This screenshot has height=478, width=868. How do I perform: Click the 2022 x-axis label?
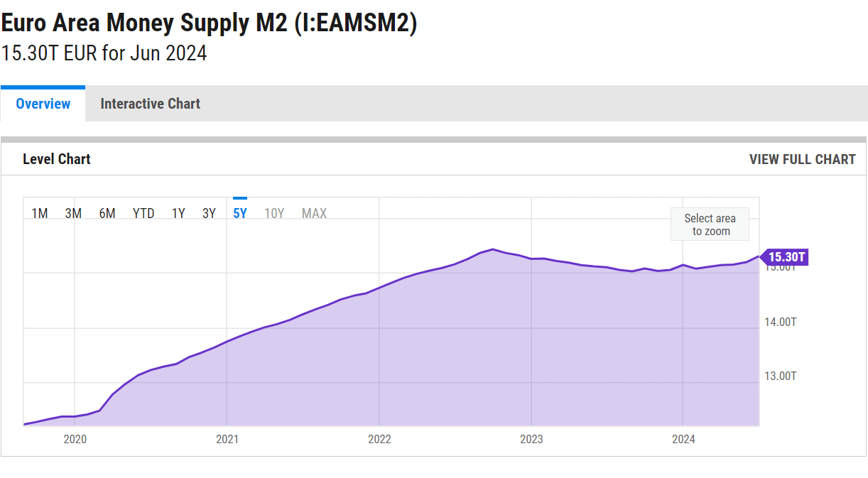click(x=379, y=440)
